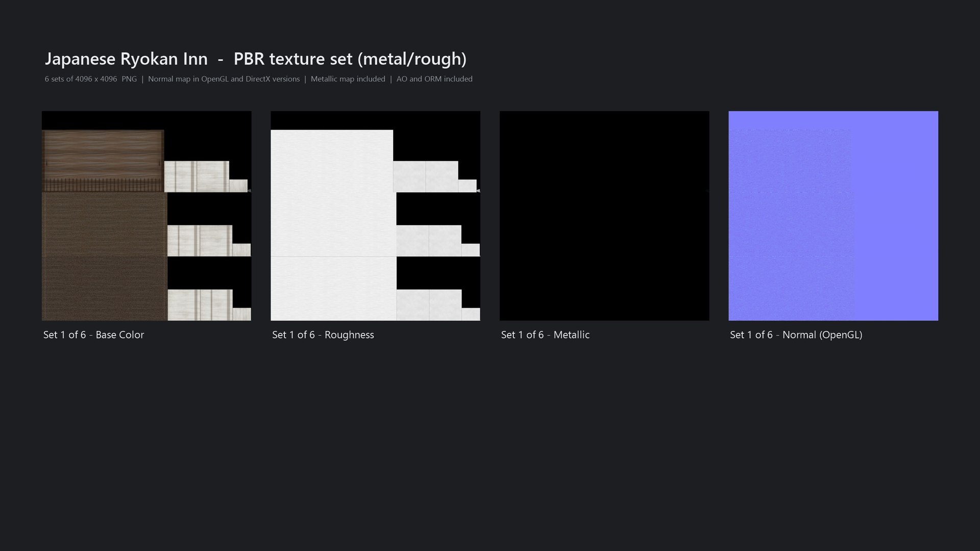Select 'Set 1 of 6 - Base Color' caption
The height and width of the screenshot is (551, 980).
click(x=93, y=335)
